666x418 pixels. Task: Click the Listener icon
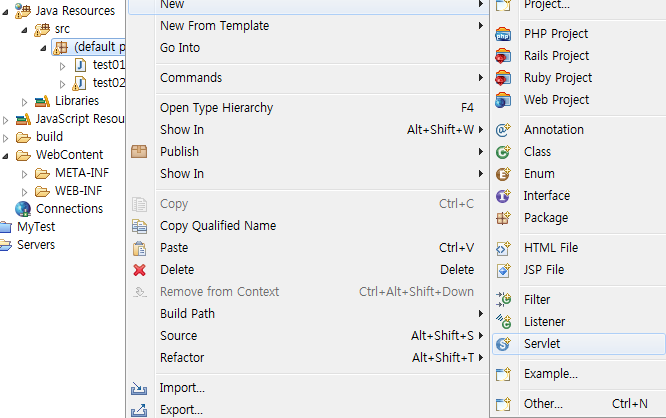[503, 322]
